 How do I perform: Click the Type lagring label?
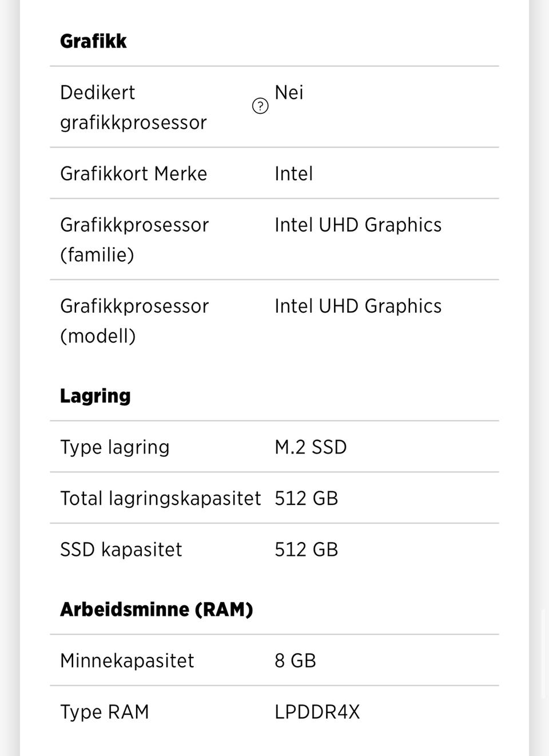tap(115, 447)
